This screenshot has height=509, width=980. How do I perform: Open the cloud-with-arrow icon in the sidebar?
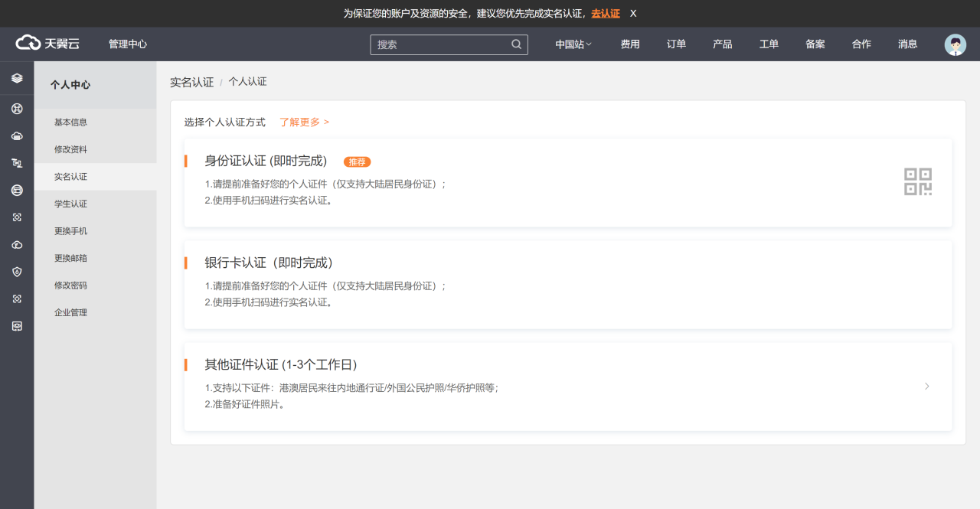tap(17, 244)
